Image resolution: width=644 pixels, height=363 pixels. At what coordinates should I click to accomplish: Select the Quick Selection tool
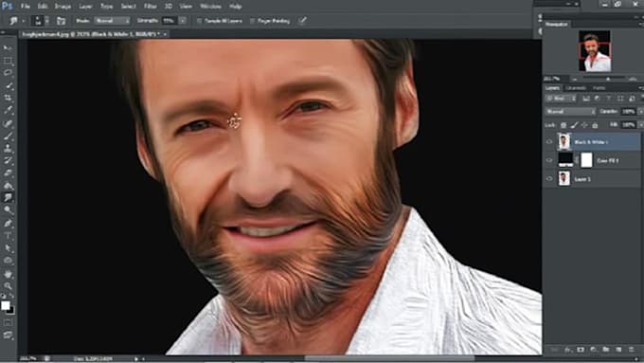click(x=8, y=86)
